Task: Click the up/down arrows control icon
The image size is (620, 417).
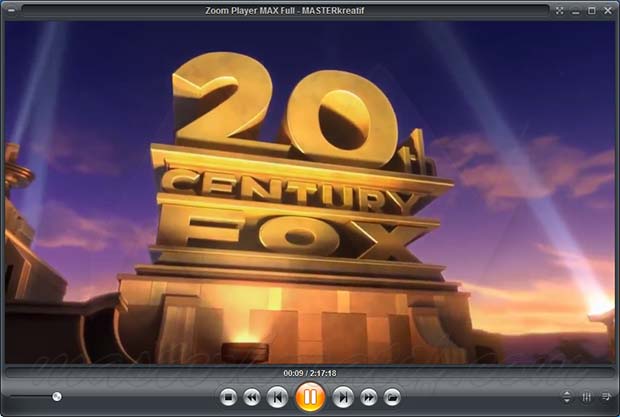Action: pyautogui.click(x=567, y=397)
